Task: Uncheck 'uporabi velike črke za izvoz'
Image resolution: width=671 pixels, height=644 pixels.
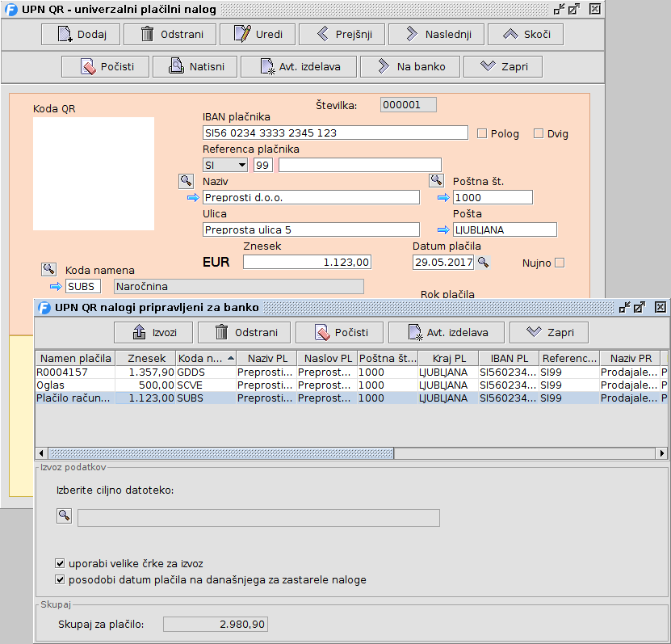Action: [x=60, y=563]
